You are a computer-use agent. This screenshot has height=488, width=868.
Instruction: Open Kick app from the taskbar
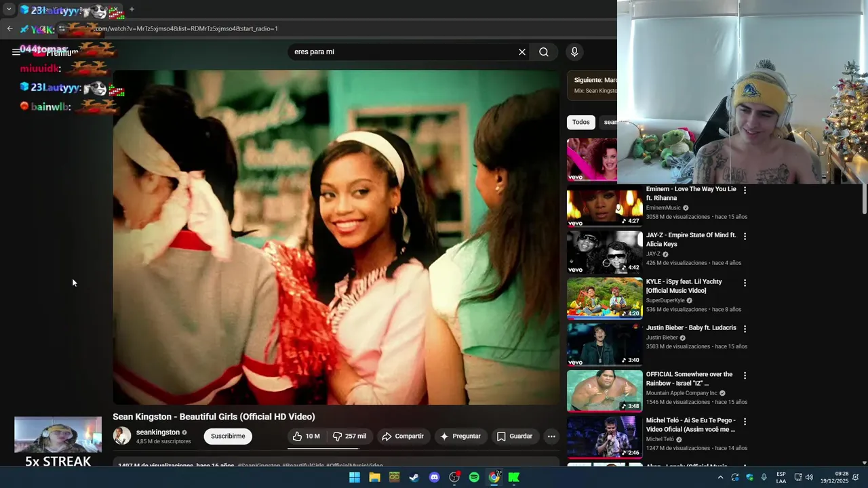(x=514, y=477)
